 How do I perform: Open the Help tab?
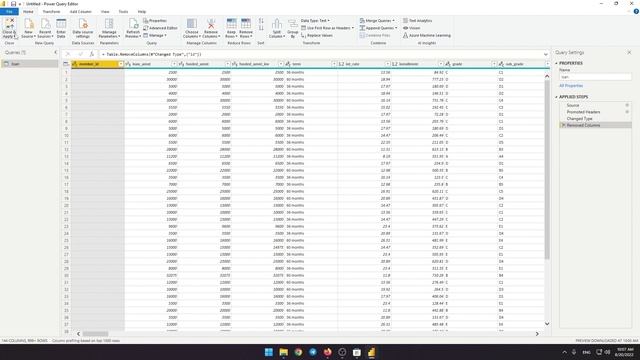tap(142, 11)
